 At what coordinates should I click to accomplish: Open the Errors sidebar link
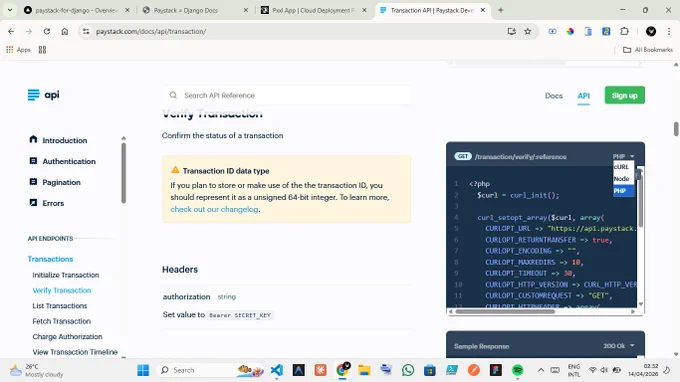tap(53, 203)
